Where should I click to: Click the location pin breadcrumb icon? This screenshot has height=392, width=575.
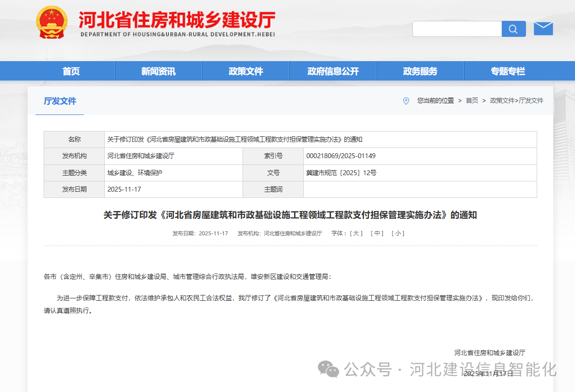tap(406, 101)
